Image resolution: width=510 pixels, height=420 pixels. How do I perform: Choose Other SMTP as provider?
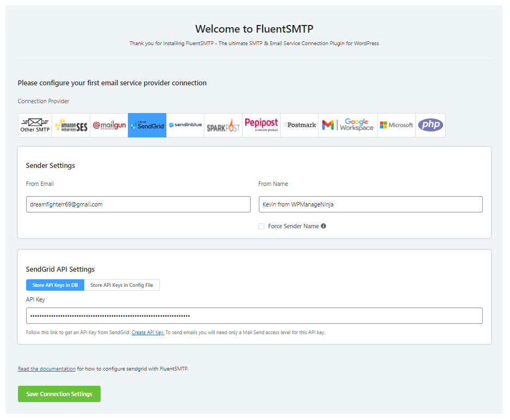click(35, 125)
